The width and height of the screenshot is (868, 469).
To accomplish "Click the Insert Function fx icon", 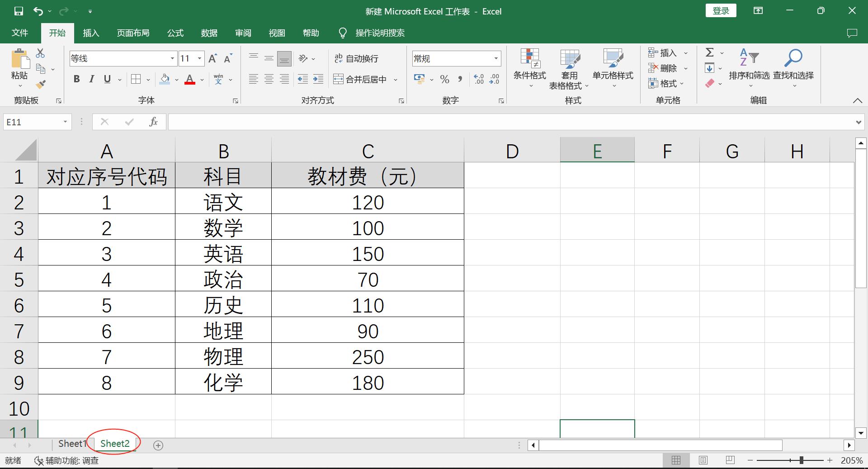I will [x=153, y=122].
